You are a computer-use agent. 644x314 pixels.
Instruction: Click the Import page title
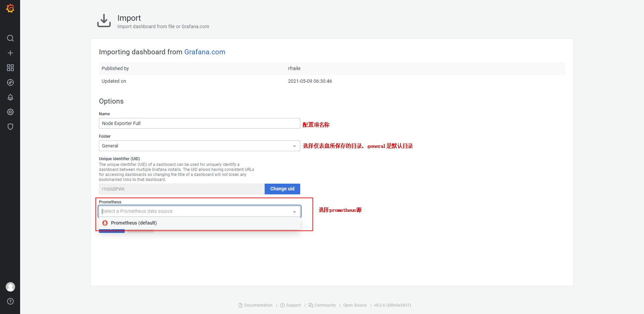point(129,18)
